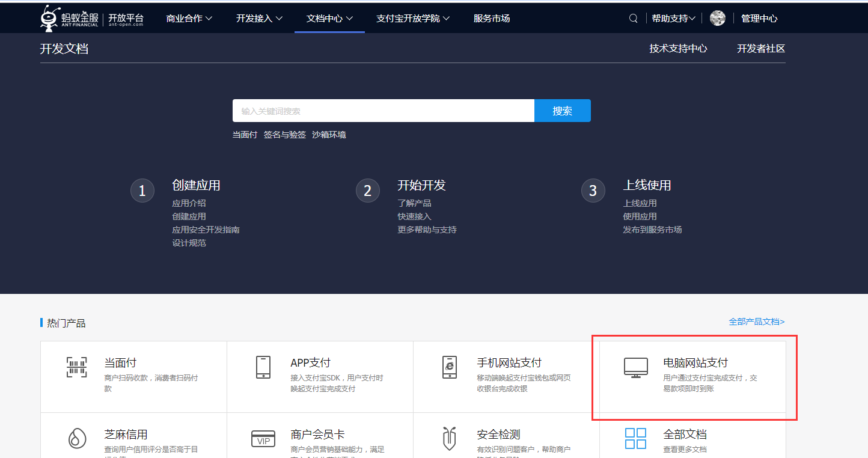Click the 上线使用 step heading
The image size is (868, 458).
(x=647, y=185)
